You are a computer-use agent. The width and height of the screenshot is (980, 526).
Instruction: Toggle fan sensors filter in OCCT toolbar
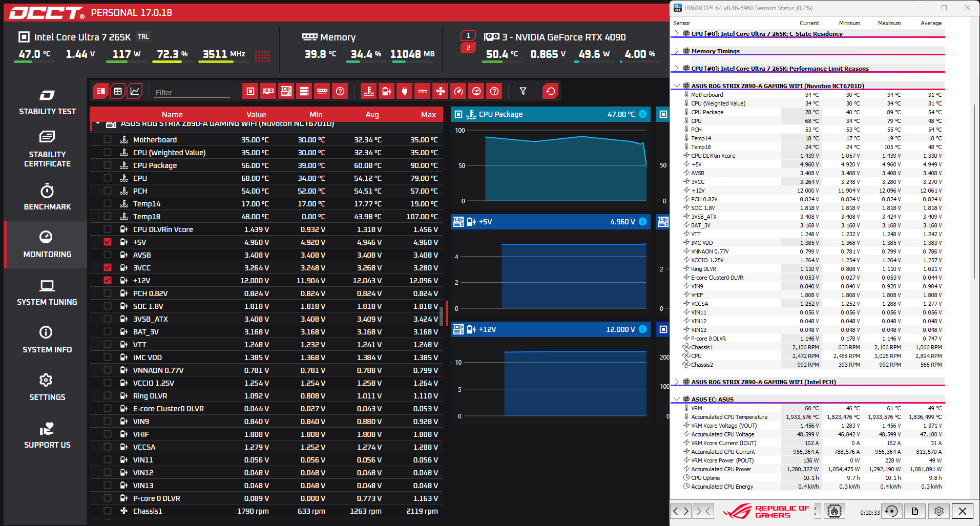(x=441, y=91)
